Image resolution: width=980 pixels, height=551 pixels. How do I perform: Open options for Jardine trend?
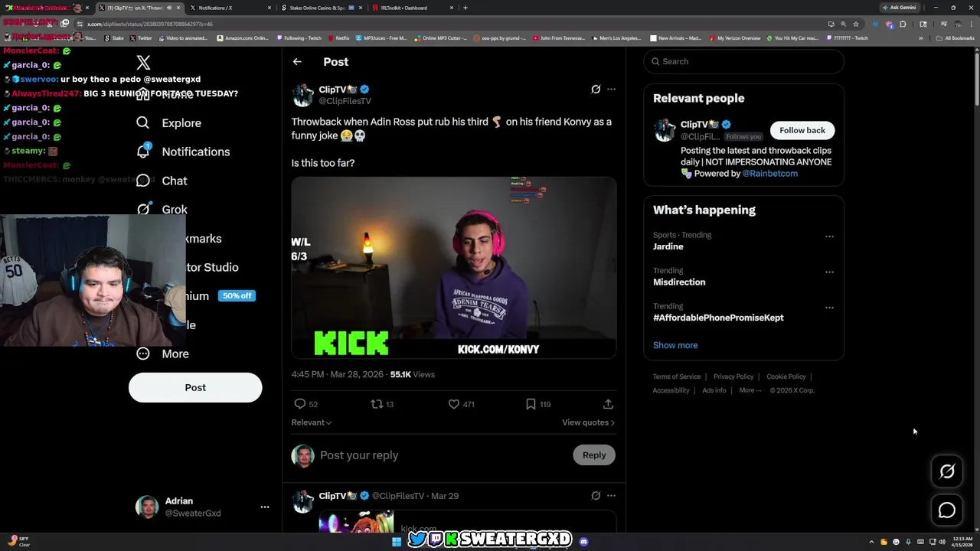(x=829, y=236)
